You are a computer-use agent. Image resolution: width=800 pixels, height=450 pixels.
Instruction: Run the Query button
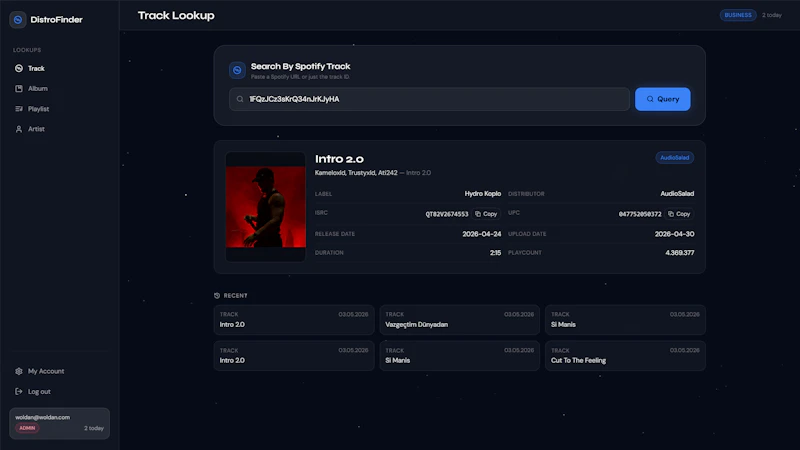point(663,99)
